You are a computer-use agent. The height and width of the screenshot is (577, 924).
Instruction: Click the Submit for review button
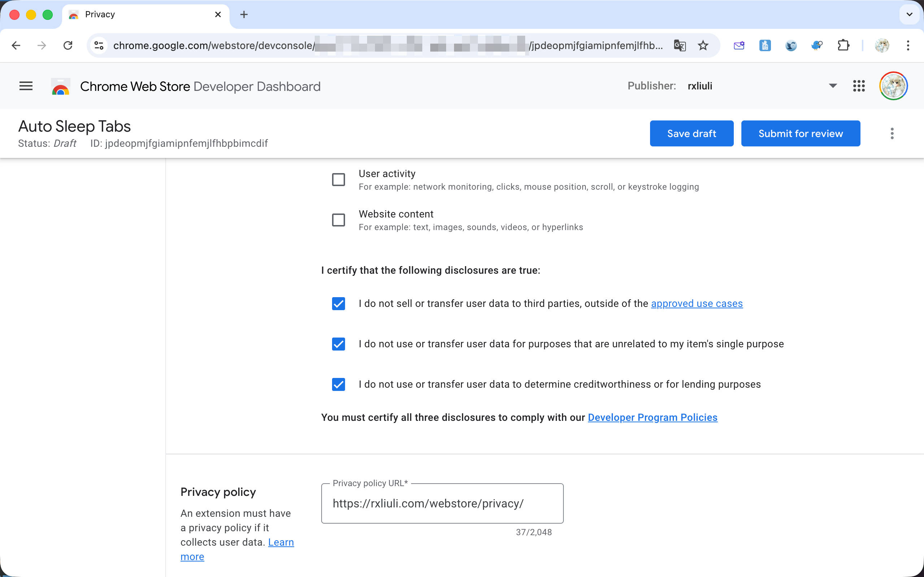tap(800, 133)
